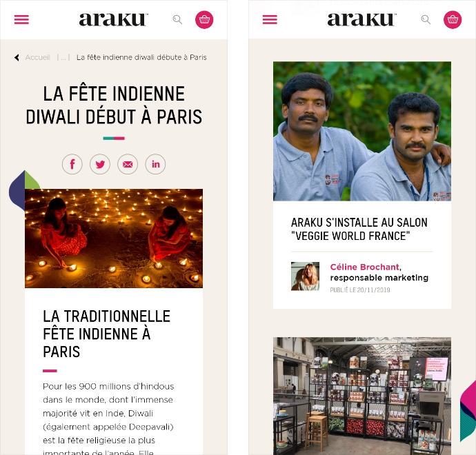The image size is (476, 455).
Task: Open the Diwali candles photo
Action: (x=114, y=239)
